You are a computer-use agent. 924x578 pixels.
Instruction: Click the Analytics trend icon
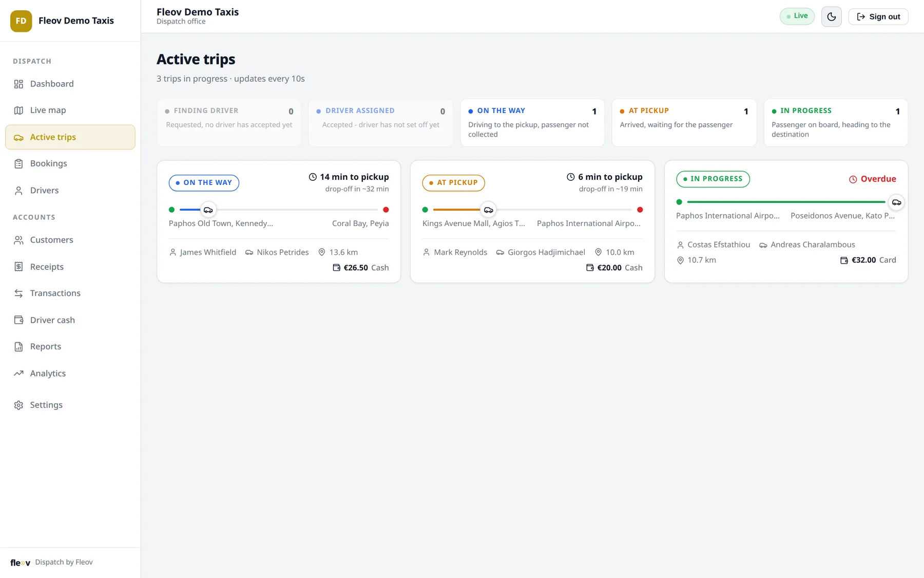(18, 374)
